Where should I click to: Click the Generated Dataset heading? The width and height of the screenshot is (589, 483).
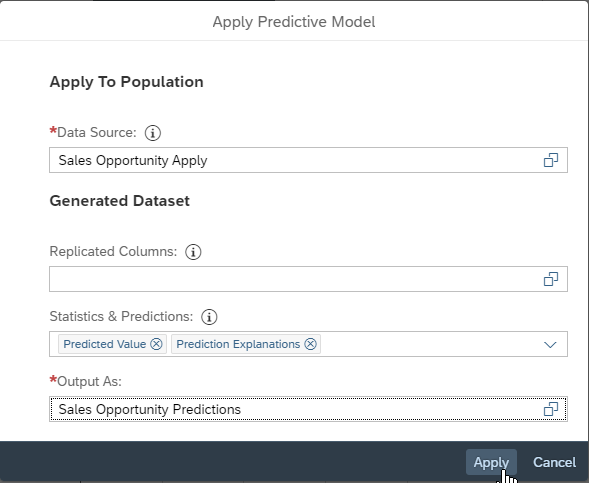(119, 201)
